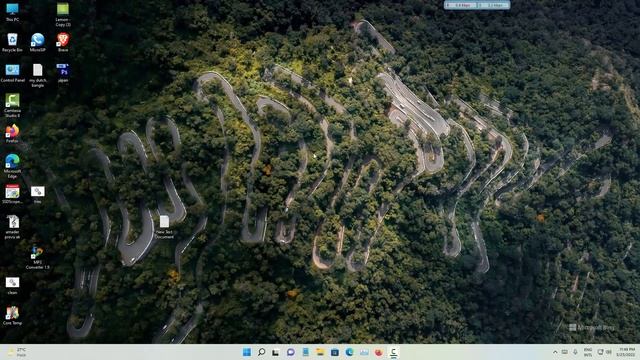Select the Control Panel desktop icon

[13, 73]
